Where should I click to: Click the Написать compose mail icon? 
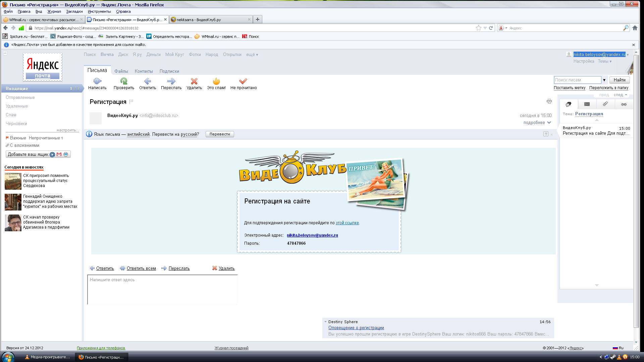click(x=97, y=81)
